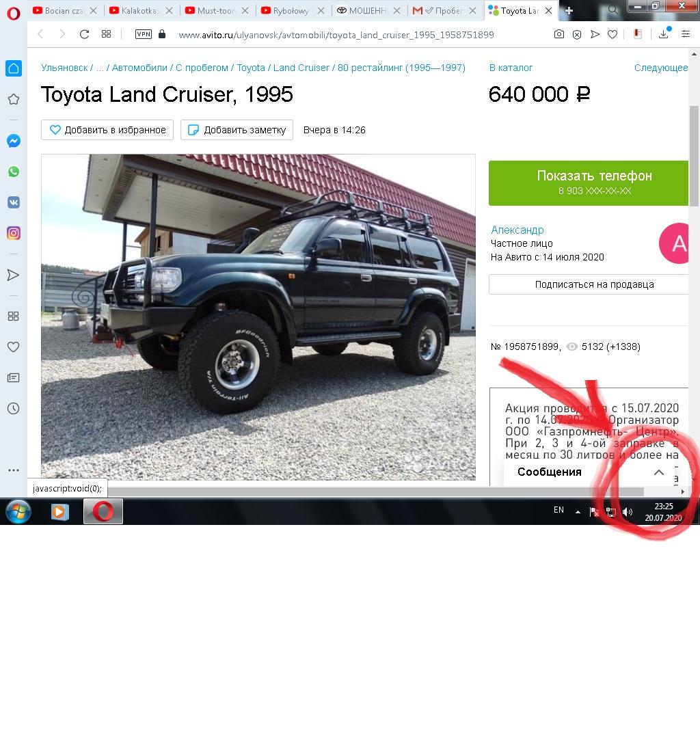Click the Land Cruiser photo

pyautogui.click(x=258, y=316)
